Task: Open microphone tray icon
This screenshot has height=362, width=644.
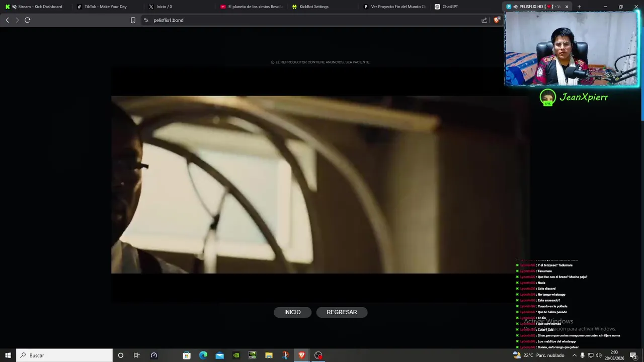Action: [583, 355]
